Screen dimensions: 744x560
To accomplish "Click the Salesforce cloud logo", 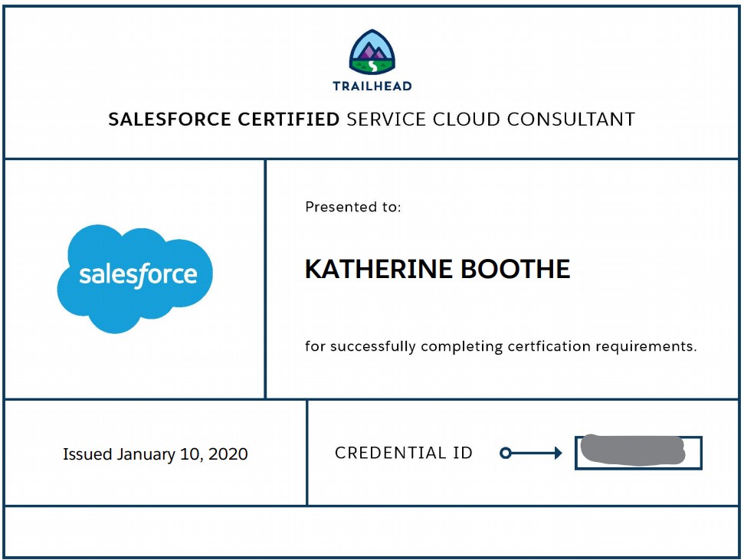I will (x=135, y=279).
